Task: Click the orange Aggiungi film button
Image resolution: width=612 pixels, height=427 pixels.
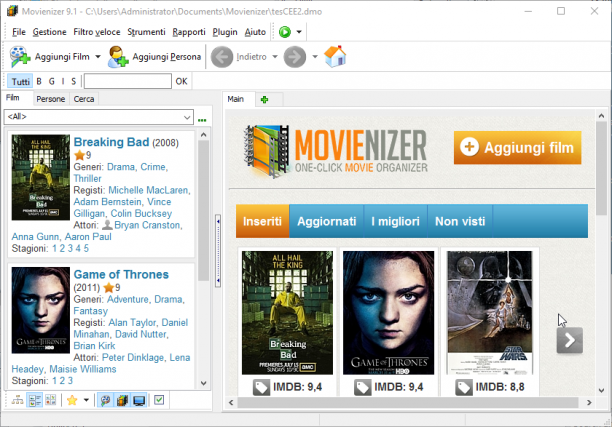Action: tap(518, 148)
